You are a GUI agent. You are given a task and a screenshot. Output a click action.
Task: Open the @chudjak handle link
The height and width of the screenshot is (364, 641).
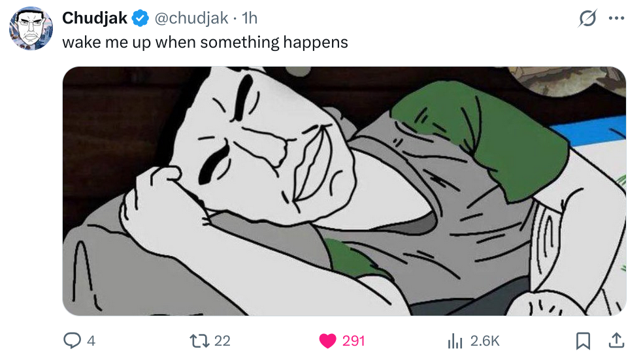[x=190, y=19]
